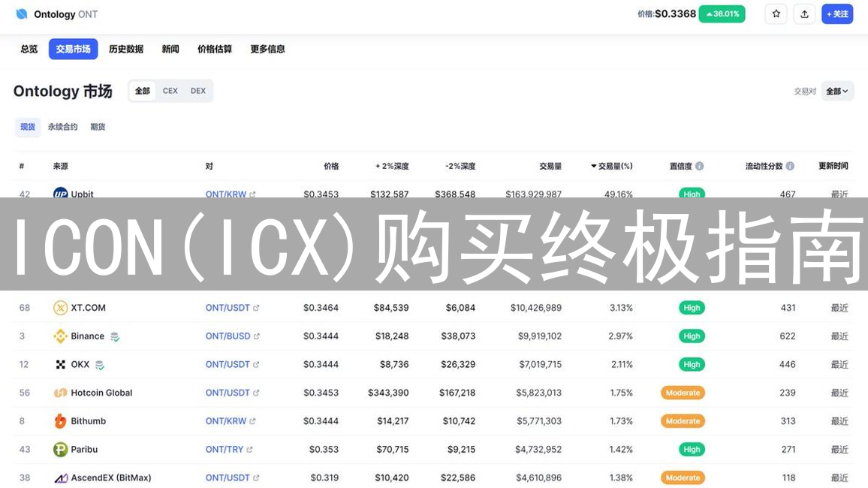Select the 全部 market filter

142,91
